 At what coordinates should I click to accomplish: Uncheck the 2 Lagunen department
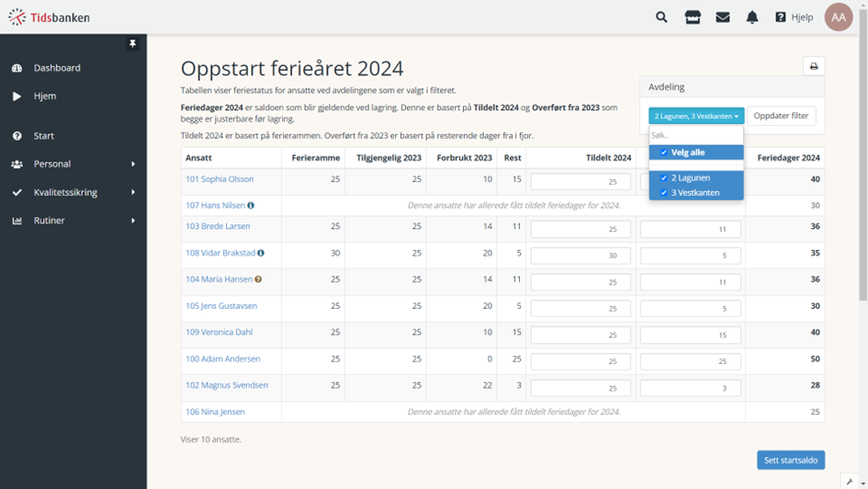coord(664,177)
